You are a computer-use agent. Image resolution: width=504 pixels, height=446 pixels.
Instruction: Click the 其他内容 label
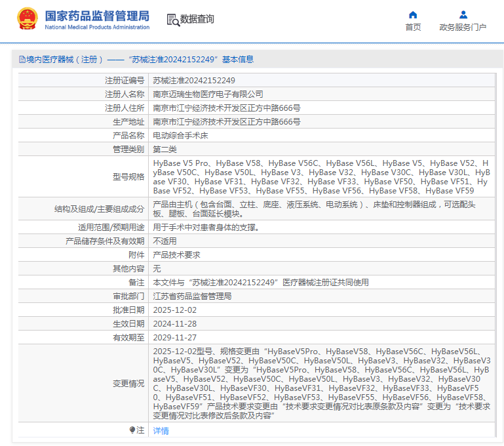click(x=128, y=269)
